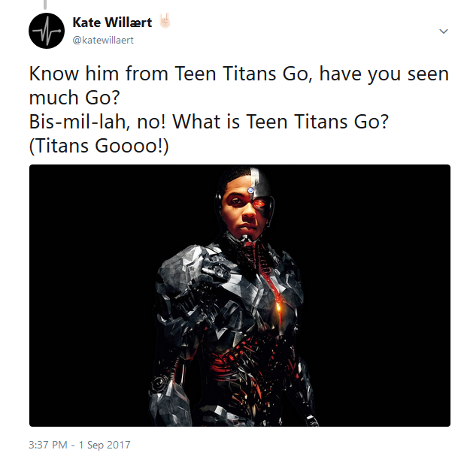Viewport: 476px width, 456px height.
Task: Open the attached Cyborg photo
Action: (240, 295)
